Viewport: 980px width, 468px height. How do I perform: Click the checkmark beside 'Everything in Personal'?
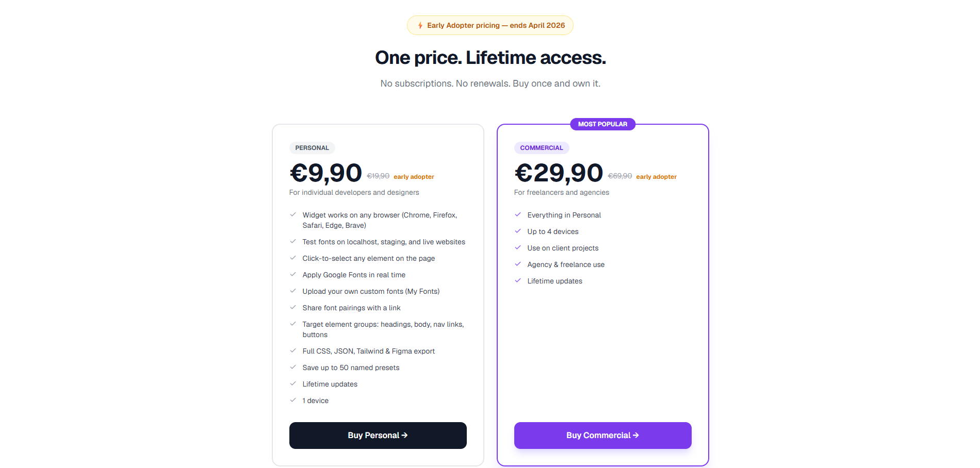click(x=518, y=214)
